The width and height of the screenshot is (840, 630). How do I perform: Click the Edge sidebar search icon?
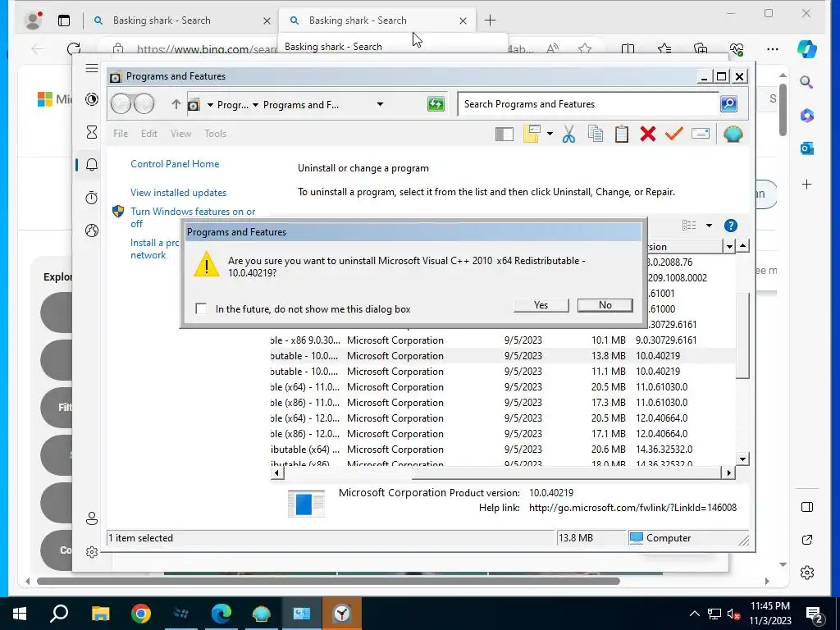[806, 82]
